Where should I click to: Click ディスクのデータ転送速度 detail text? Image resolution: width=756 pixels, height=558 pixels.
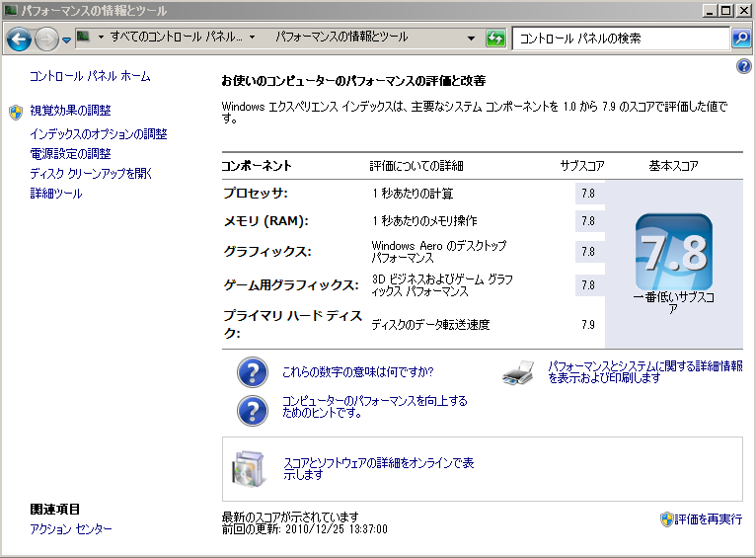[x=430, y=325]
